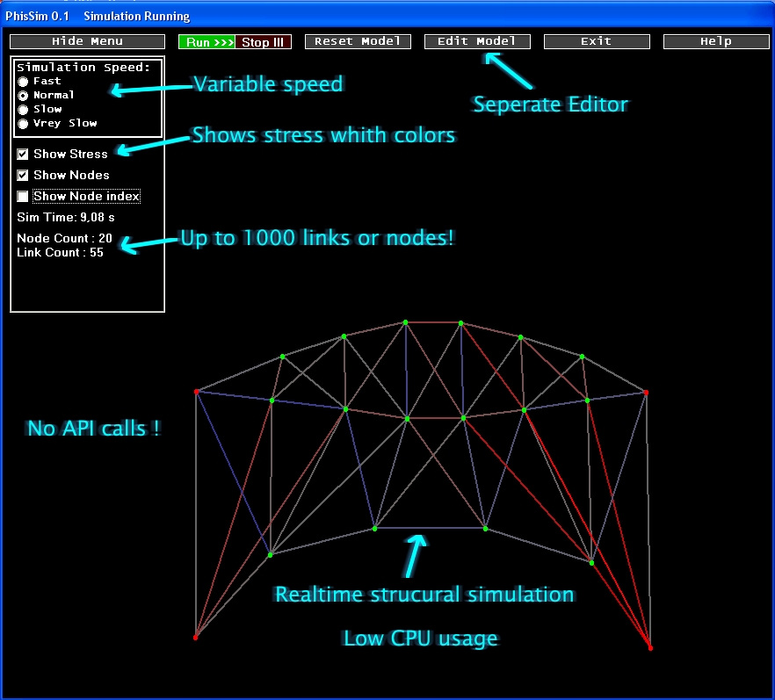
Task: Click the bottom-right red anchor node of the truss
Action: point(650,648)
